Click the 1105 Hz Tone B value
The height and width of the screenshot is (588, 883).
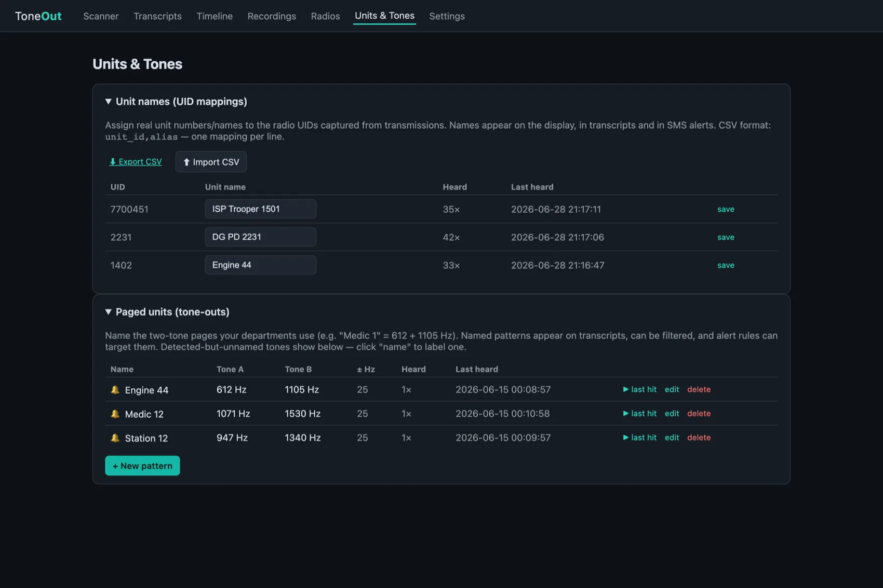tap(302, 389)
